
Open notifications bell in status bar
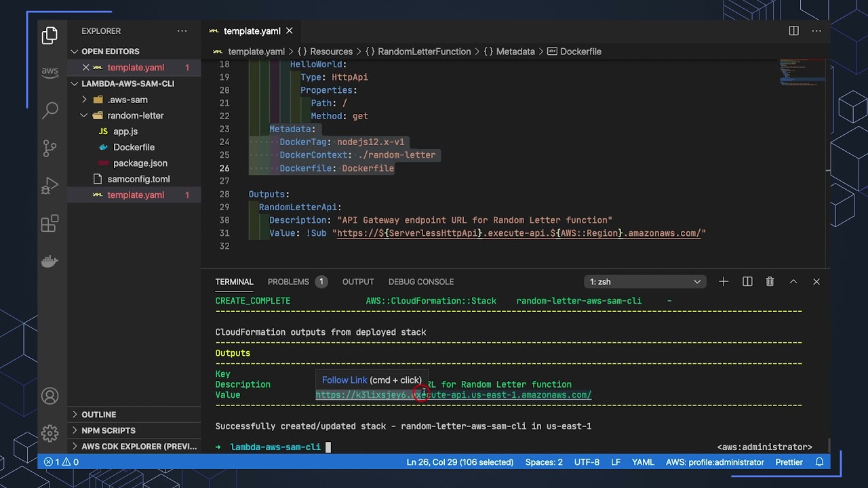point(819,462)
